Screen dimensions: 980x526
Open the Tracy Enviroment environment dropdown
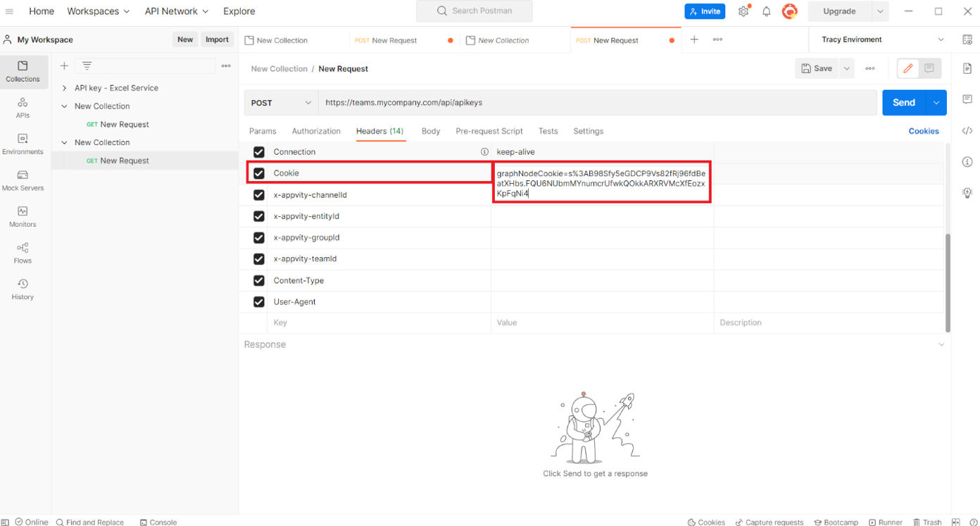point(882,40)
